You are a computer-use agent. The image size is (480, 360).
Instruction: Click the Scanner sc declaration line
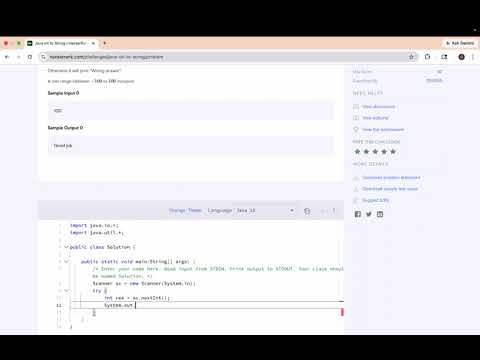(x=144, y=284)
